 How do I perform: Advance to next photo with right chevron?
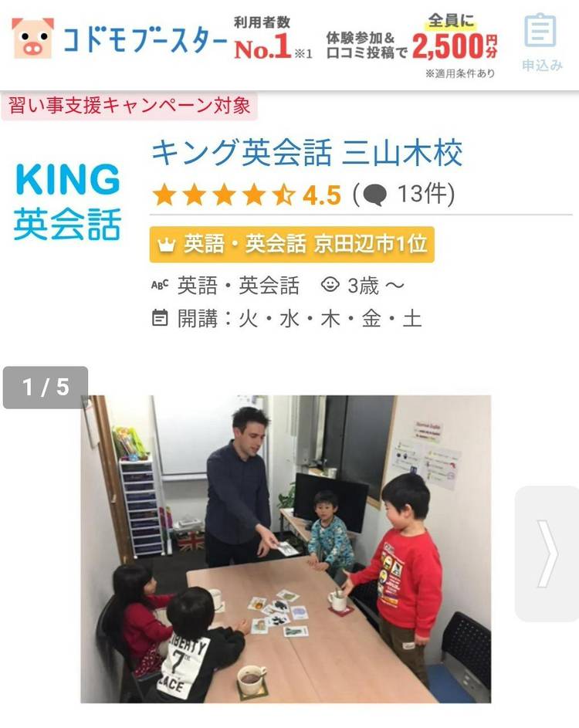[x=547, y=554]
